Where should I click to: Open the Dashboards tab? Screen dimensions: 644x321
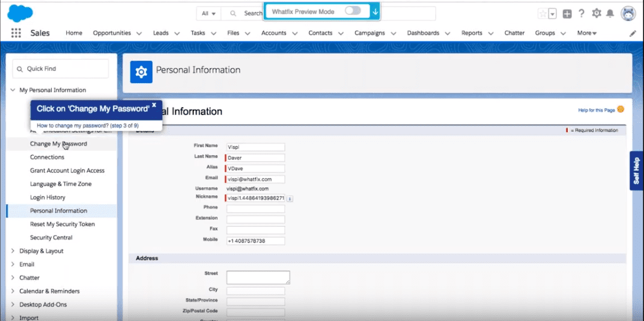423,33
